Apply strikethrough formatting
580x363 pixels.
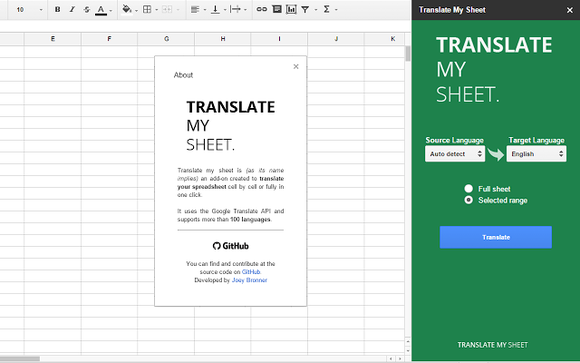(x=87, y=10)
